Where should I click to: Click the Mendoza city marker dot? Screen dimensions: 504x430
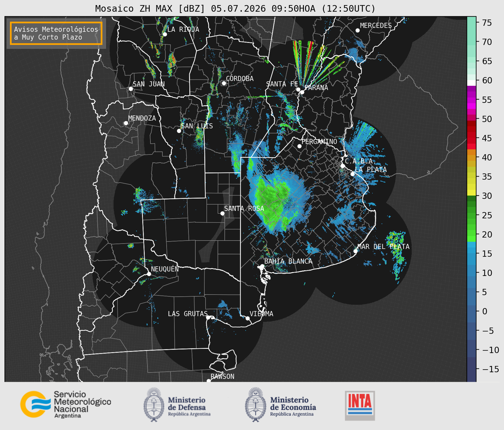pos(126,123)
